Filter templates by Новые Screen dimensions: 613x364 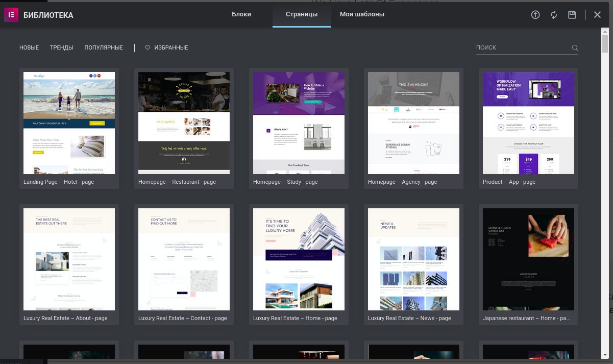29,47
